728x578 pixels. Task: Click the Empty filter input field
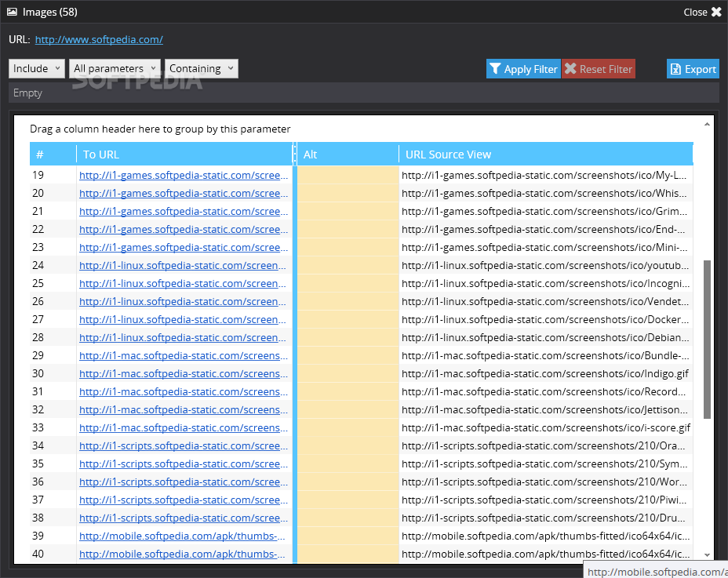coord(364,93)
